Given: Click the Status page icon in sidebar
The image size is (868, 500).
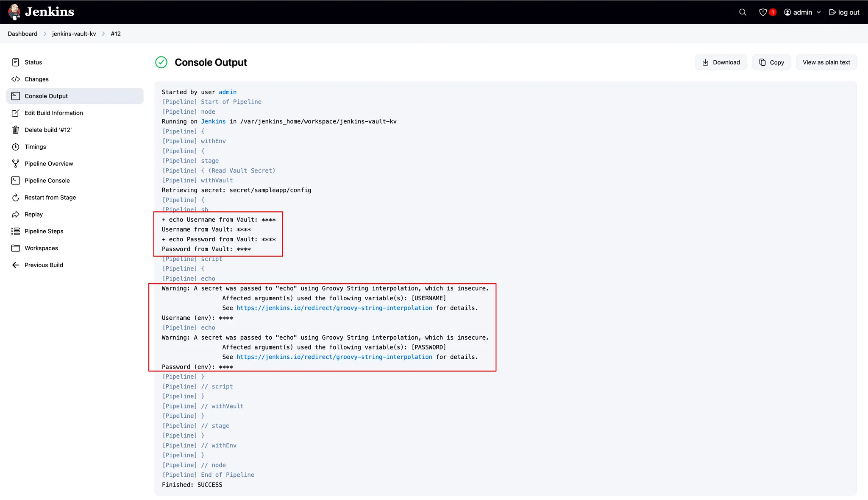Looking at the screenshot, I should click(16, 62).
